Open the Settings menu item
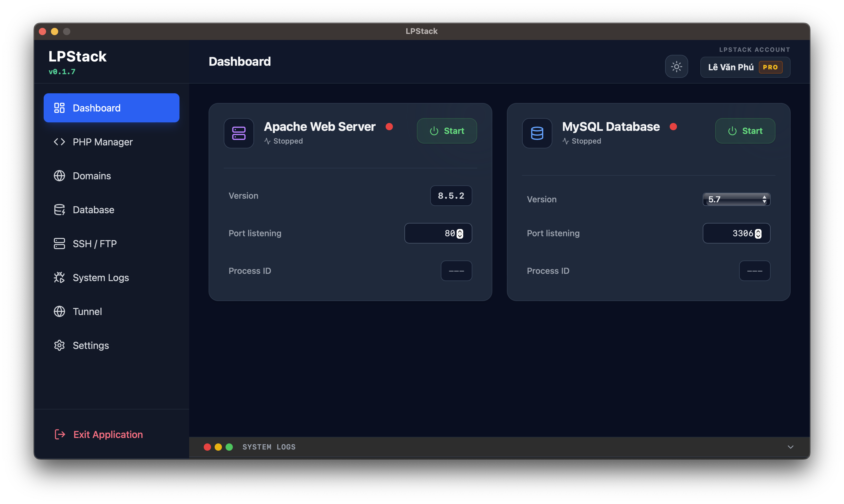 click(x=90, y=345)
